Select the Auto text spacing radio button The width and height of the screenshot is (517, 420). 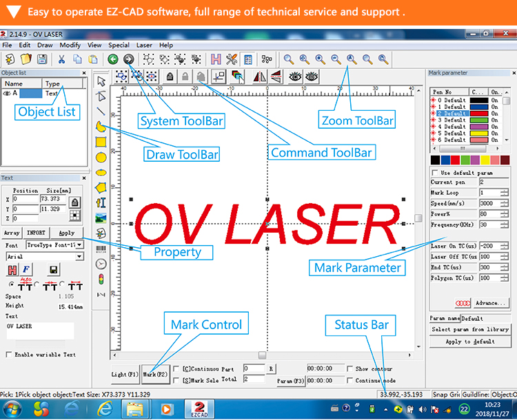click(12, 284)
